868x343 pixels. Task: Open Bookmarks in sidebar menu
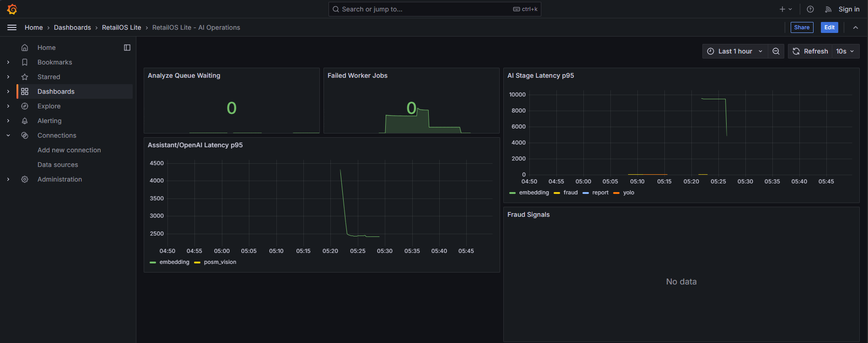[x=55, y=62]
